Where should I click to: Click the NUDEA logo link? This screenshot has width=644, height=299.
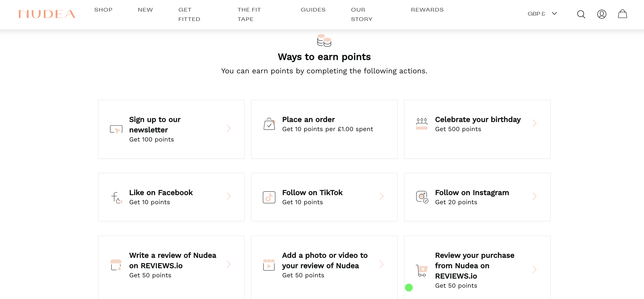pyautogui.click(x=47, y=14)
